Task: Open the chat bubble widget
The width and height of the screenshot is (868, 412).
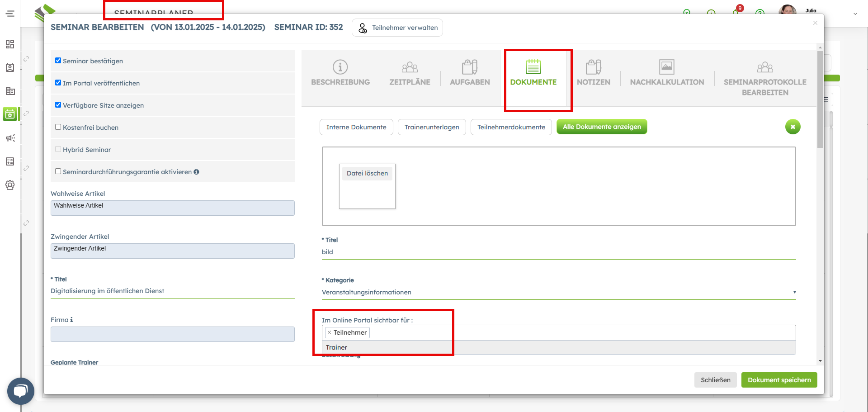Action: coord(21,391)
